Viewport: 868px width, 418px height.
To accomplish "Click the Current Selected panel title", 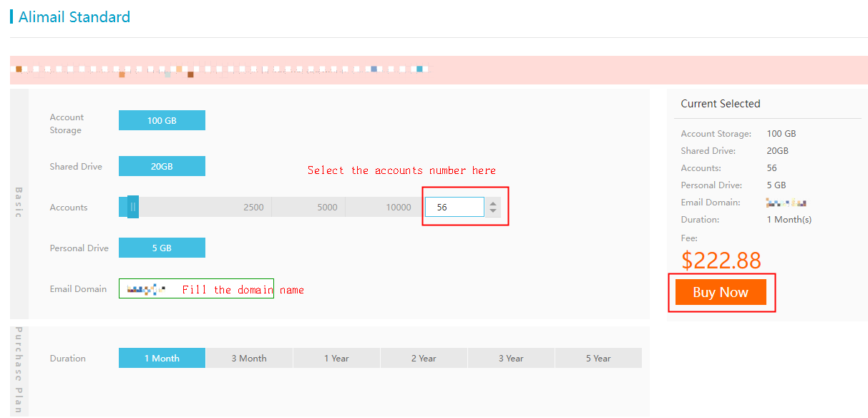I will tap(721, 104).
